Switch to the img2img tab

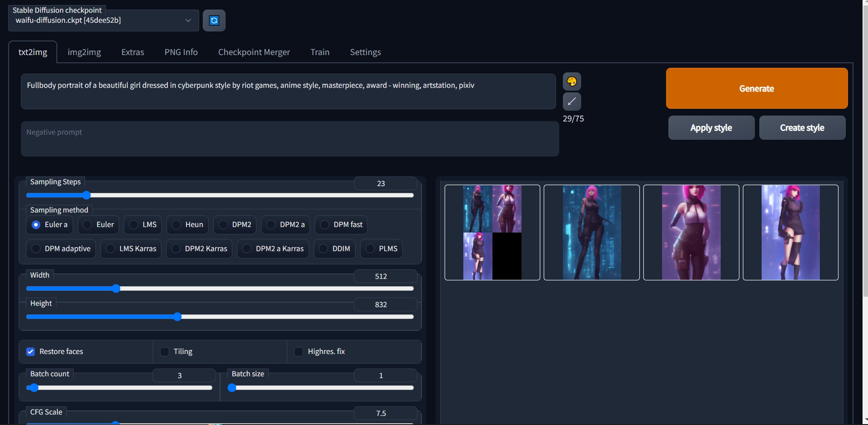coord(84,52)
